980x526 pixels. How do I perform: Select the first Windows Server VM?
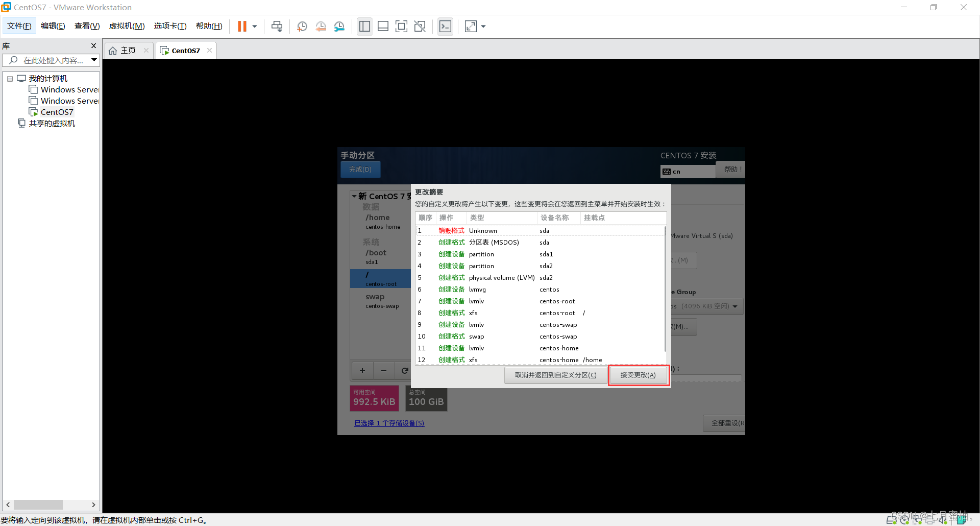pyautogui.click(x=64, y=90)
